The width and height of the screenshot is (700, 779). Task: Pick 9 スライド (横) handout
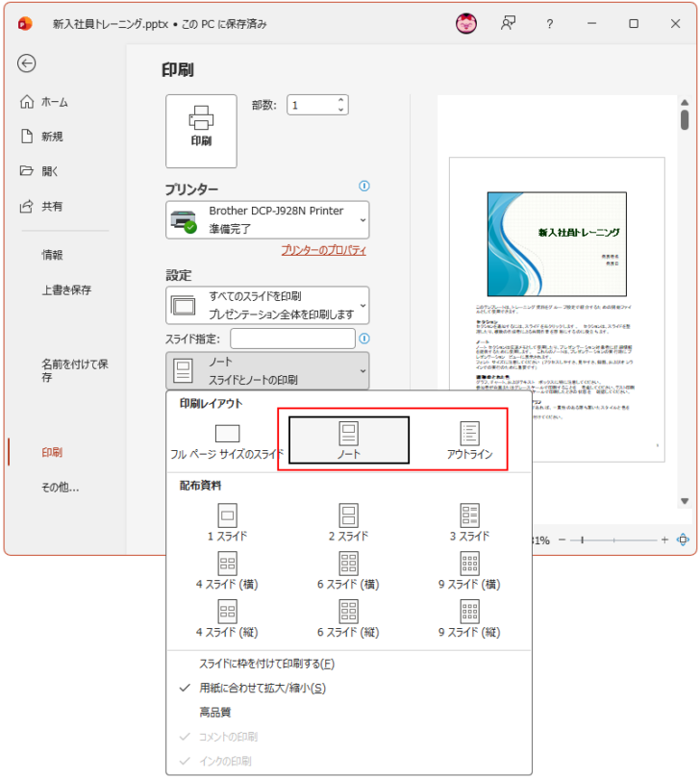[469, 571]
